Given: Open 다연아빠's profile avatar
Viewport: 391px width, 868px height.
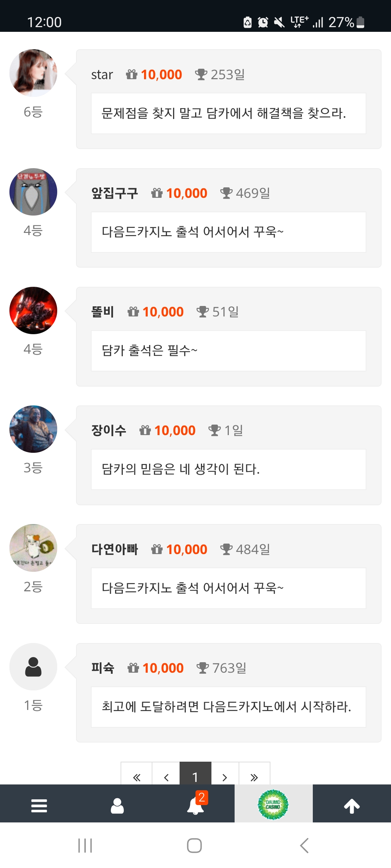Looking at the screenshot, I should [33, 548].
